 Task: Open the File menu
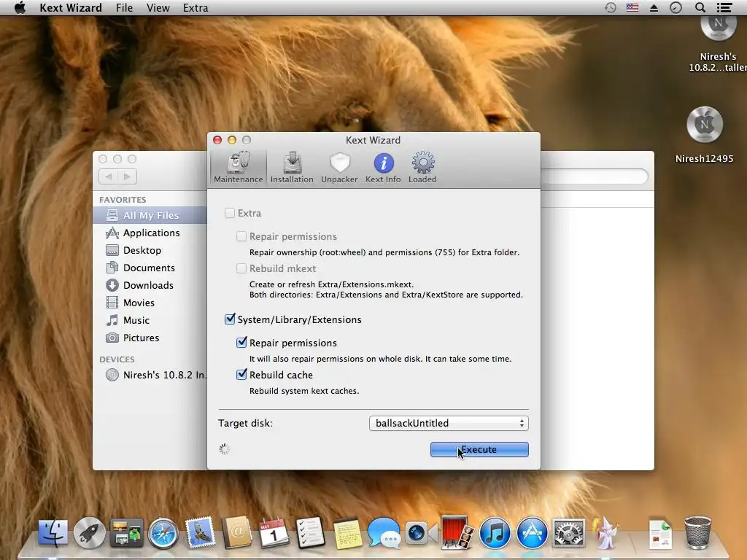click(124, 7)
